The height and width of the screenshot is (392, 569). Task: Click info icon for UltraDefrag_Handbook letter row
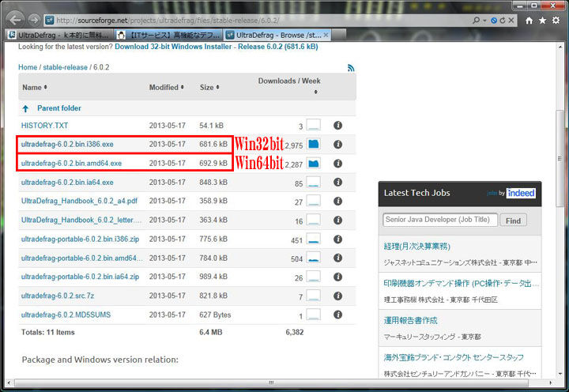[338, 220]
